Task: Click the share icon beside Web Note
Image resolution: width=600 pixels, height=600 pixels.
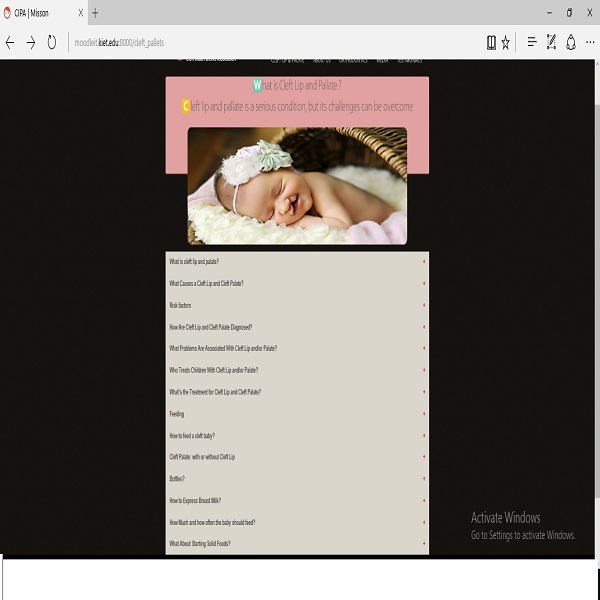Action: click(571, 42)
